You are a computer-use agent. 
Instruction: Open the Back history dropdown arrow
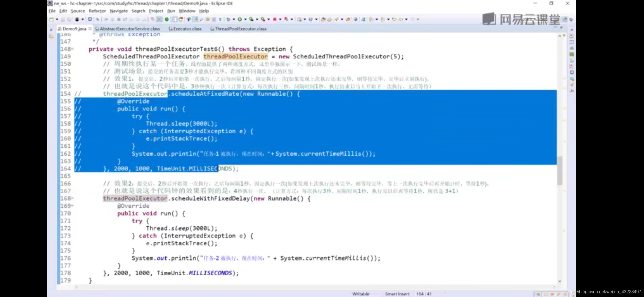point(406,19)
